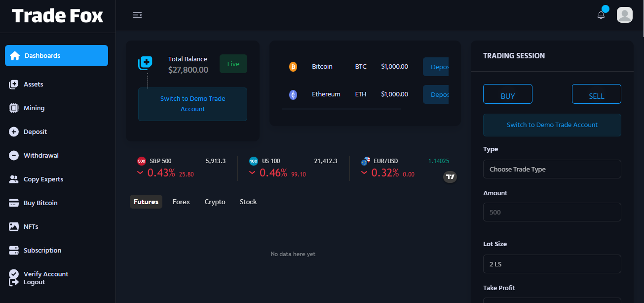Click the Ethereum coin icon
Screen dimensions: 644x303
[x=293, y=94]
